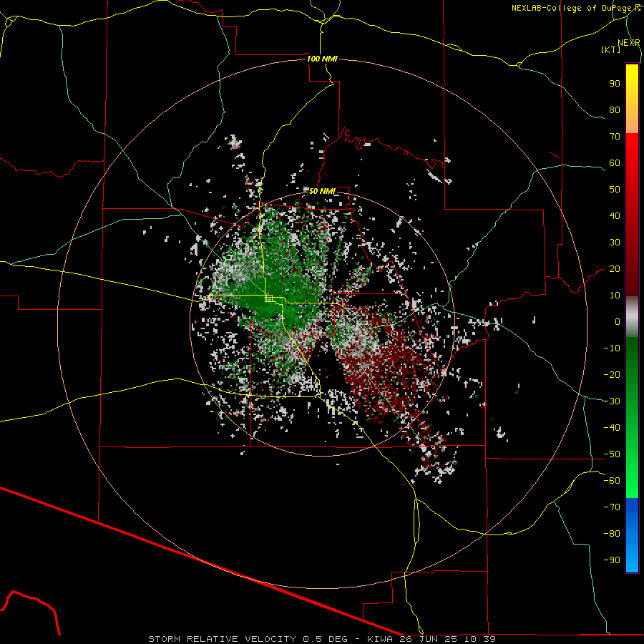Click the "-50" scale value
644x644 pixels.
[612, 454]
